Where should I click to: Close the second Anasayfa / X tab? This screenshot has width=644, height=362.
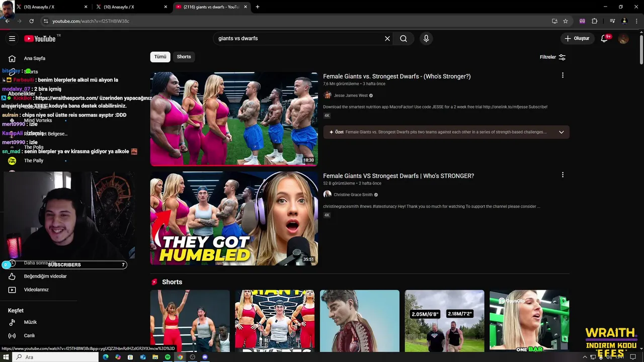pyautogui.click(x=166, y=7)
